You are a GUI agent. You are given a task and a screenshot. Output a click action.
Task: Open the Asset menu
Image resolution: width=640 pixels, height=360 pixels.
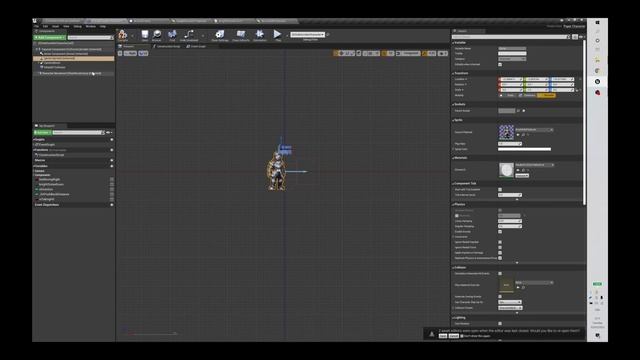point(56,27)
